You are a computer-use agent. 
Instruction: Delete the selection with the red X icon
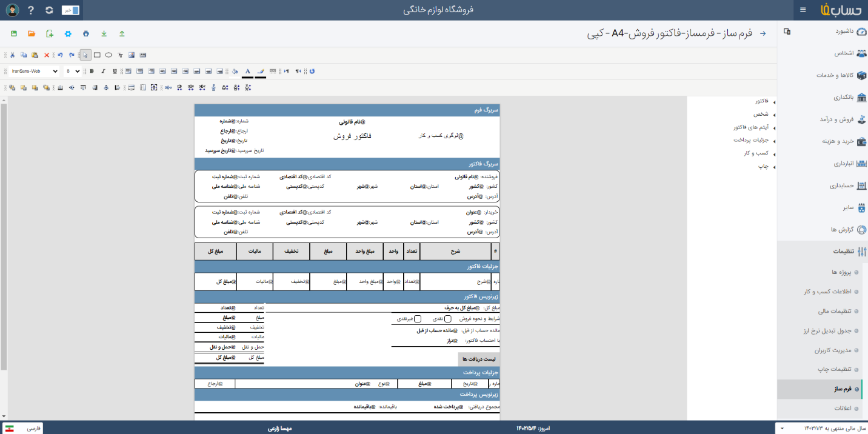[x=47, y=55]
